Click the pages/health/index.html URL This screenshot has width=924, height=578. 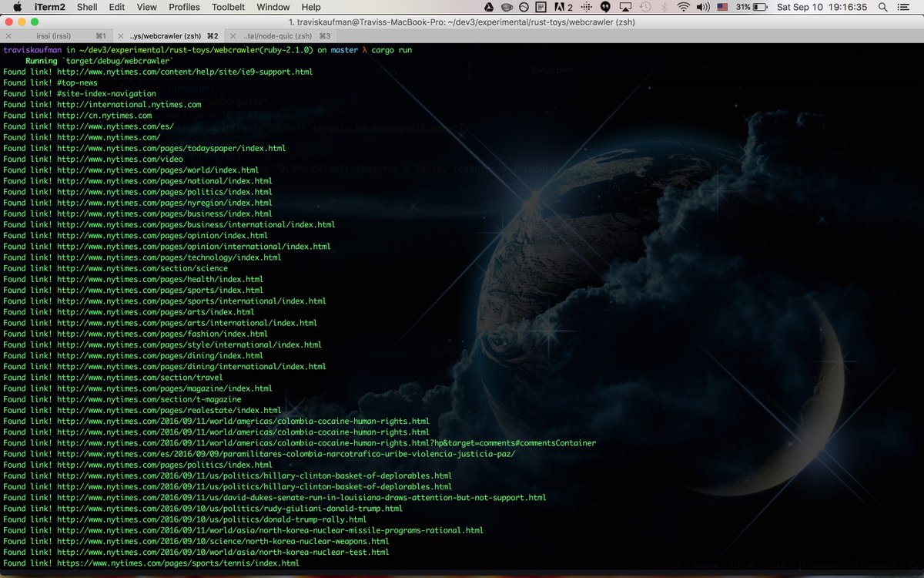click(160, 279)
